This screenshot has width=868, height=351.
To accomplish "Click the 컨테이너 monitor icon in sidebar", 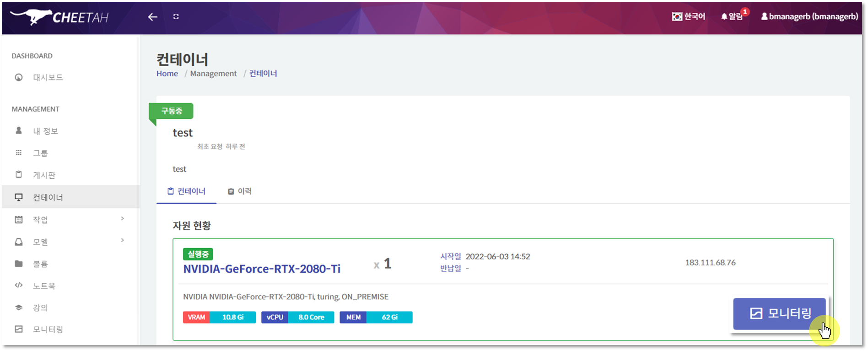I will (19, 197).
